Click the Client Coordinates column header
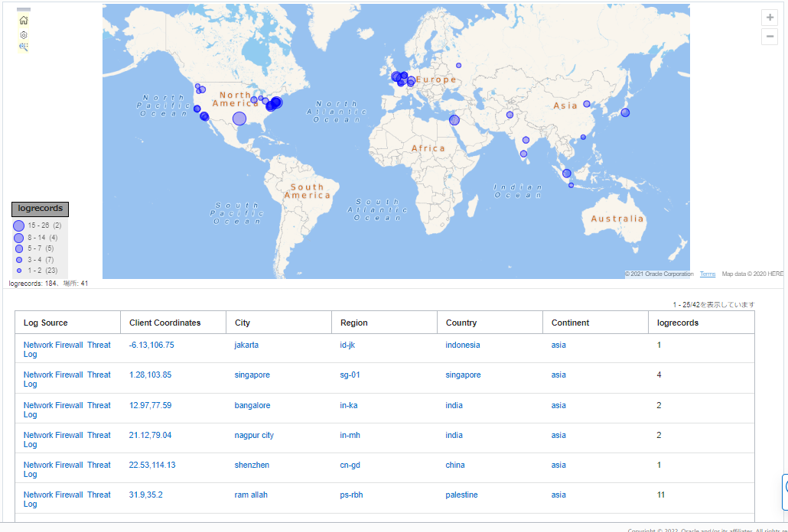This screenshot has height=532, width=788. (x=165, y=323)
